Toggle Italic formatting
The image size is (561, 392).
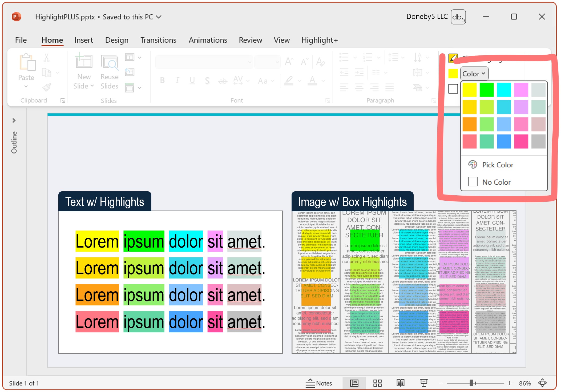tap(177, 80)
